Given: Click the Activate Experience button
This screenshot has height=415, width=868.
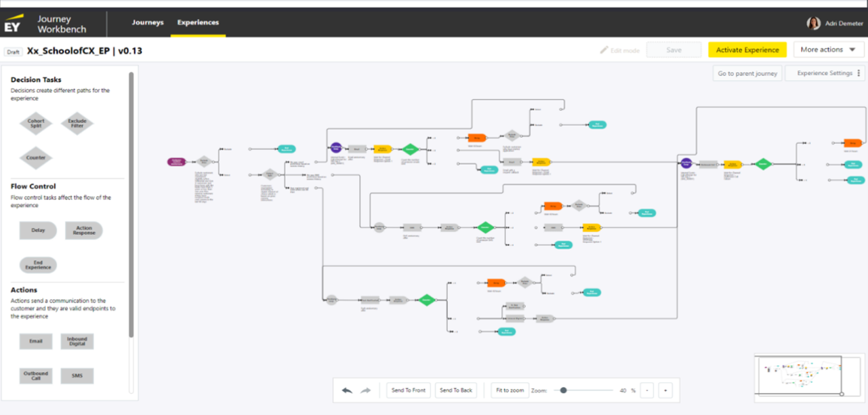Looking at the screenshot, I should (747, 50).
